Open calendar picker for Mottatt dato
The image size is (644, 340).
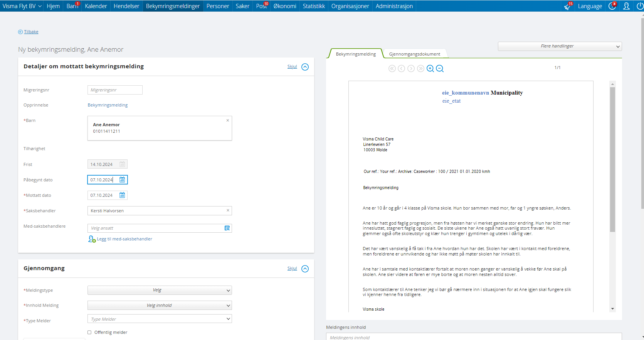tap(122, 195)
